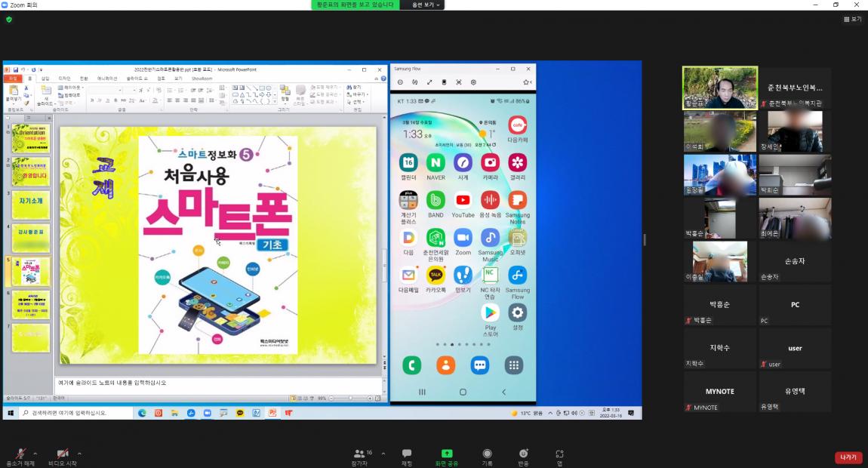The image size is (868, 468).
Task: Open KakaoTalk icon in shared taskbar
Action: [x=240, y=413]
